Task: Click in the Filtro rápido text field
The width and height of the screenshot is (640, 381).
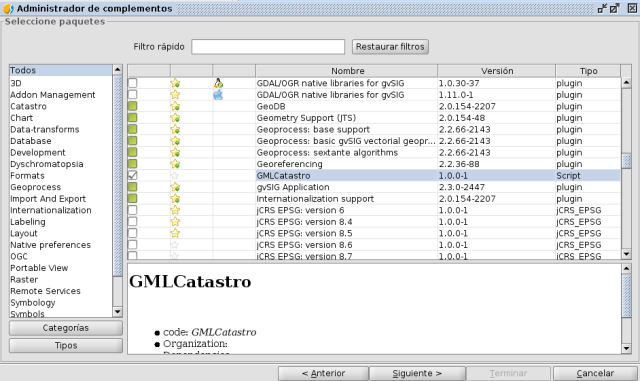Action: coord(268,47)
